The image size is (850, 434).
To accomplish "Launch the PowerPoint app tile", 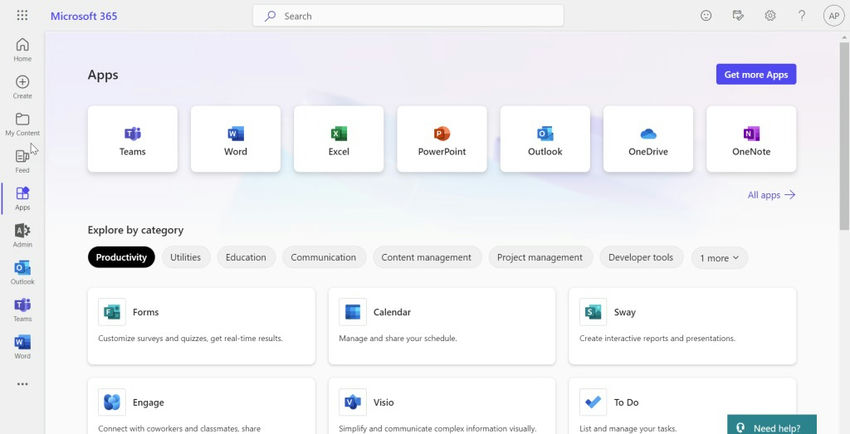I will (442, 139).
